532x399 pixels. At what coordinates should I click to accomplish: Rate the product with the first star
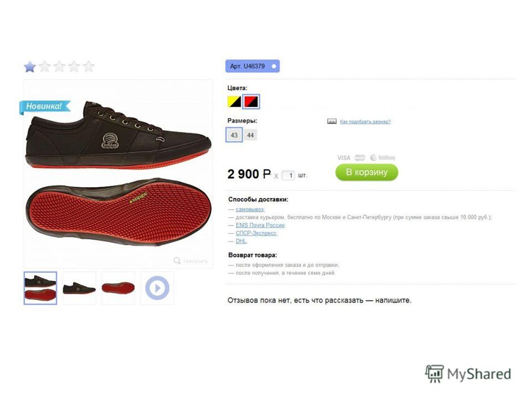tap(30, 66)
